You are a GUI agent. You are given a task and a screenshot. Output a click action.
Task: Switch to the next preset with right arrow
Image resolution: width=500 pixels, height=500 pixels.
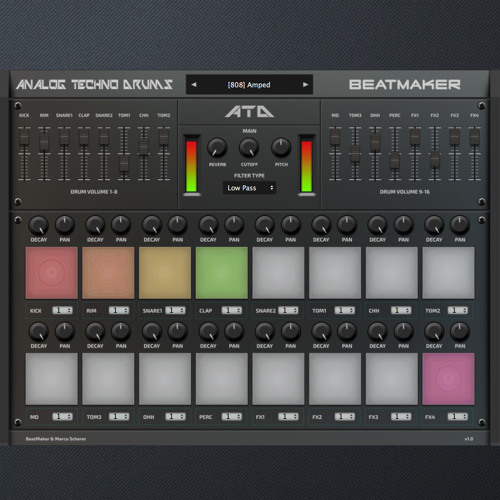(305, 85)
